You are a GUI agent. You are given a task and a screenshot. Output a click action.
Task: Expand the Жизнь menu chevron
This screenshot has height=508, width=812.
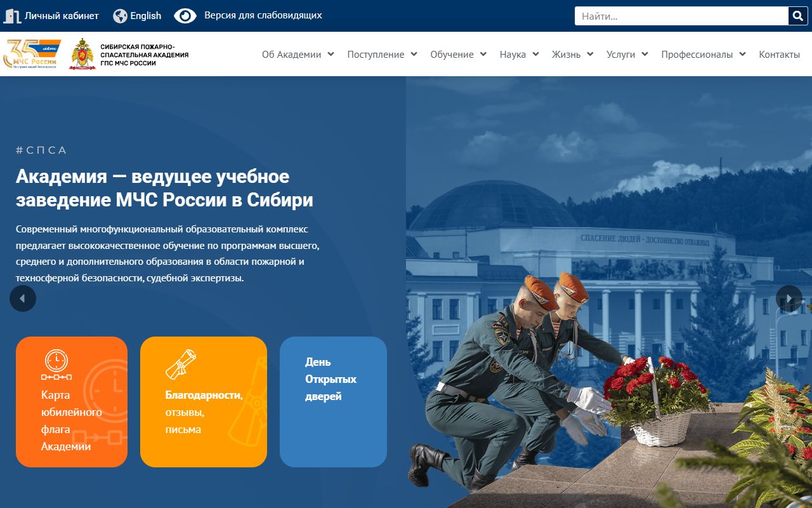coord(590,55)
